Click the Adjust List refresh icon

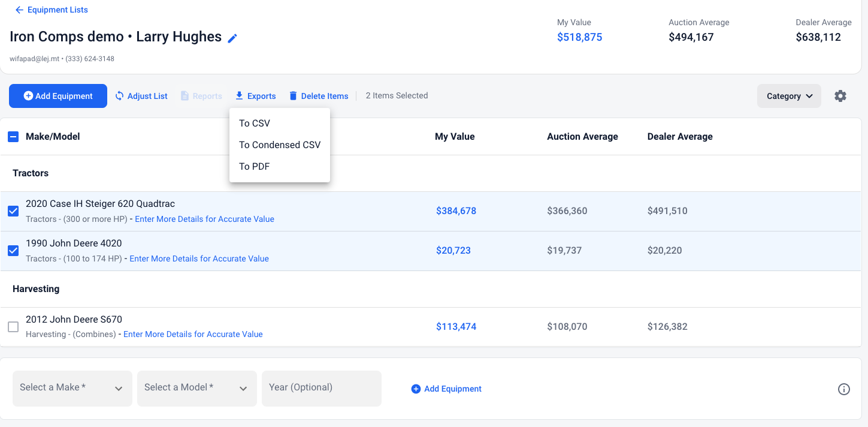coord(120,96)
